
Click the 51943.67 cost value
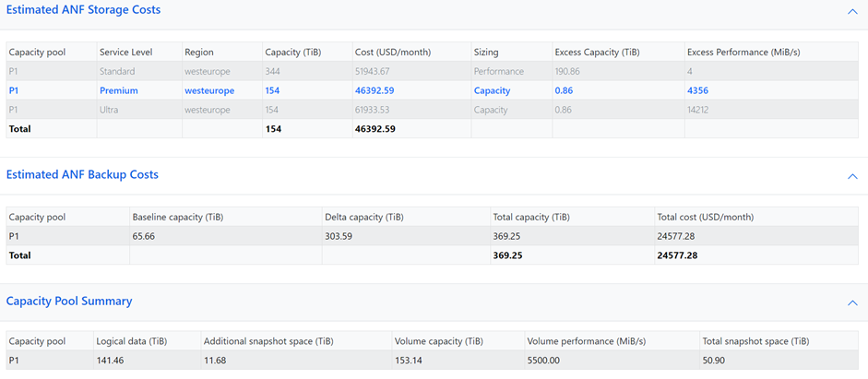coord(374,71)
